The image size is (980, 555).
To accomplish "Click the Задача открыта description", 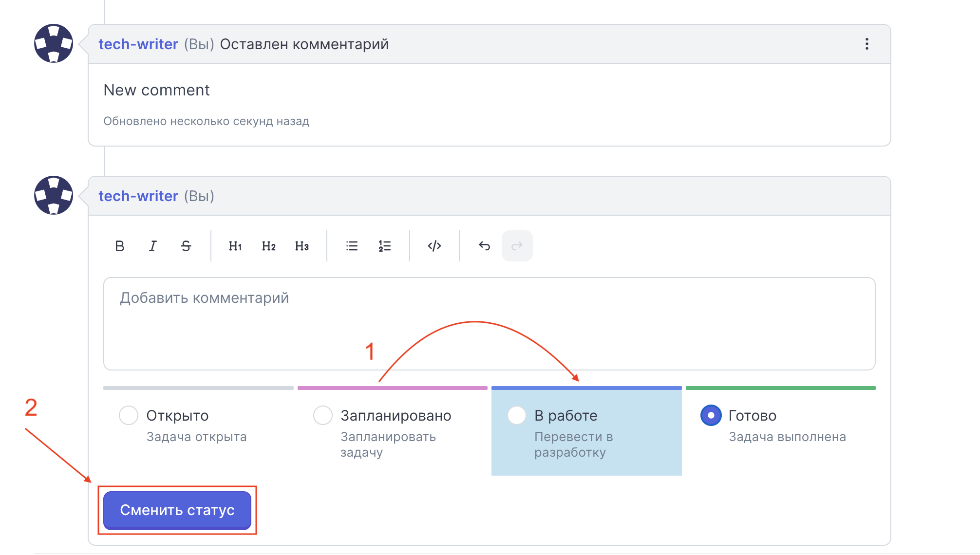I will [197, 437].
